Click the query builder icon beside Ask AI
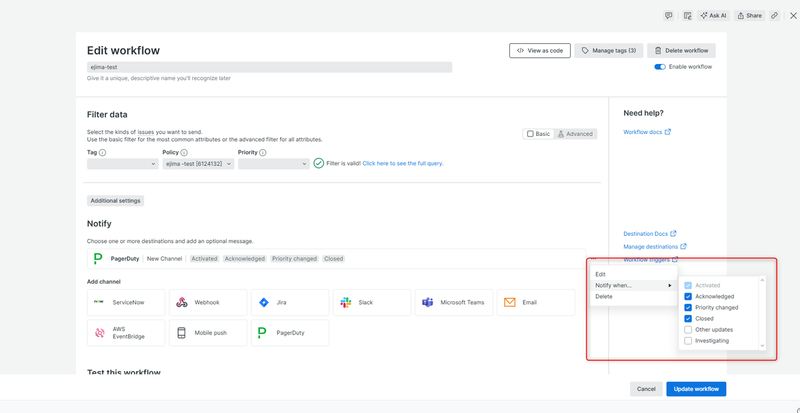 688,16
